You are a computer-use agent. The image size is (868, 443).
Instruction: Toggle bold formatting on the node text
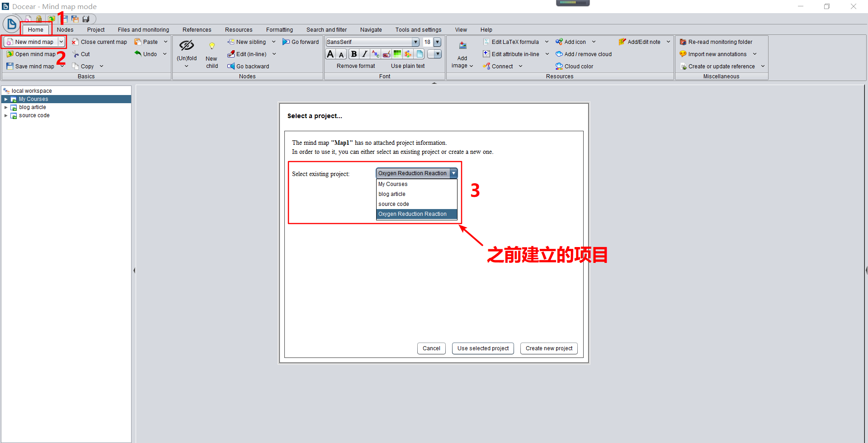[354, 54]
